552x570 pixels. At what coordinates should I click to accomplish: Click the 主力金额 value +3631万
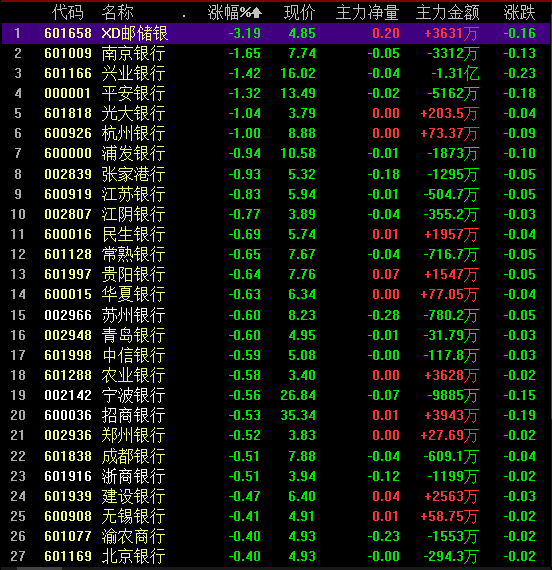tap(452, 33)
